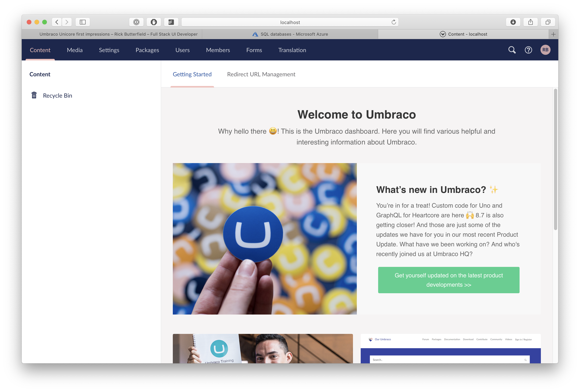Open the Todoist extension icon
Image resolution: width=580 pixels, height=392 pixels.
pos(171,22)
